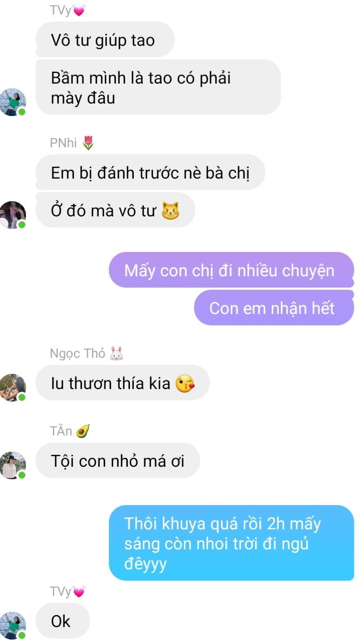Tap the "Con em nhận hết" message

274,308
